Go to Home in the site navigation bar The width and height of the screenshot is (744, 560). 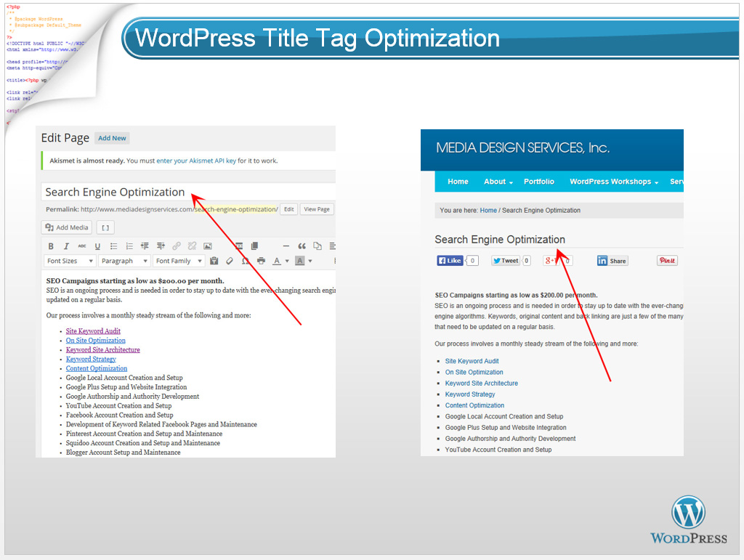pos(458,182)
